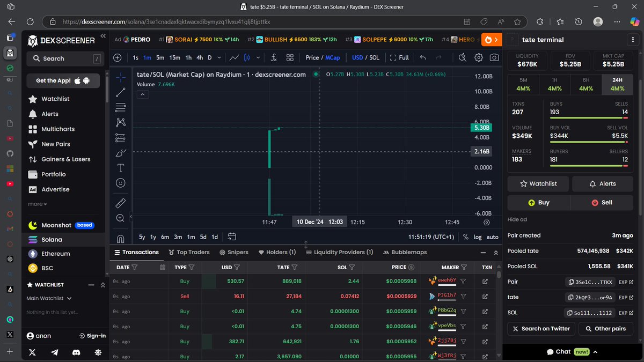Select the 24H stats period
This screenshot has height=362, width=644.
tap(617, 85)
